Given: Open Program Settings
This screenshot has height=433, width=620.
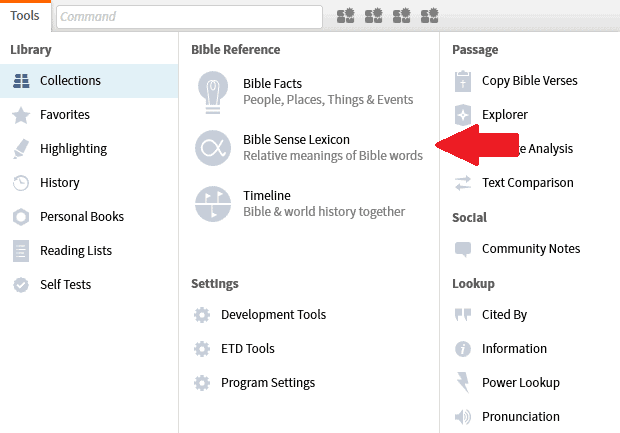Looking at the screenshot, I should pyautogui.click(x=267, y=383).
